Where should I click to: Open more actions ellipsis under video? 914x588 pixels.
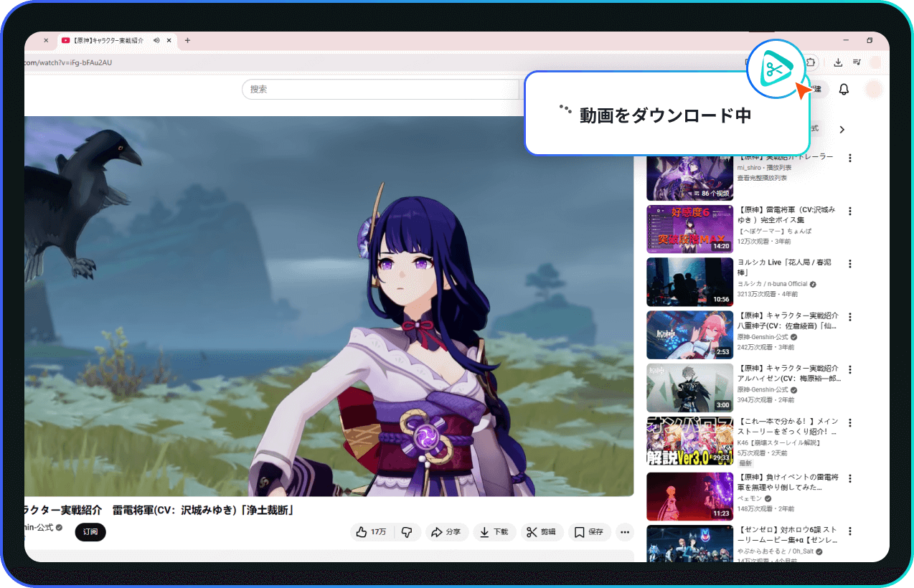[625, 532]
